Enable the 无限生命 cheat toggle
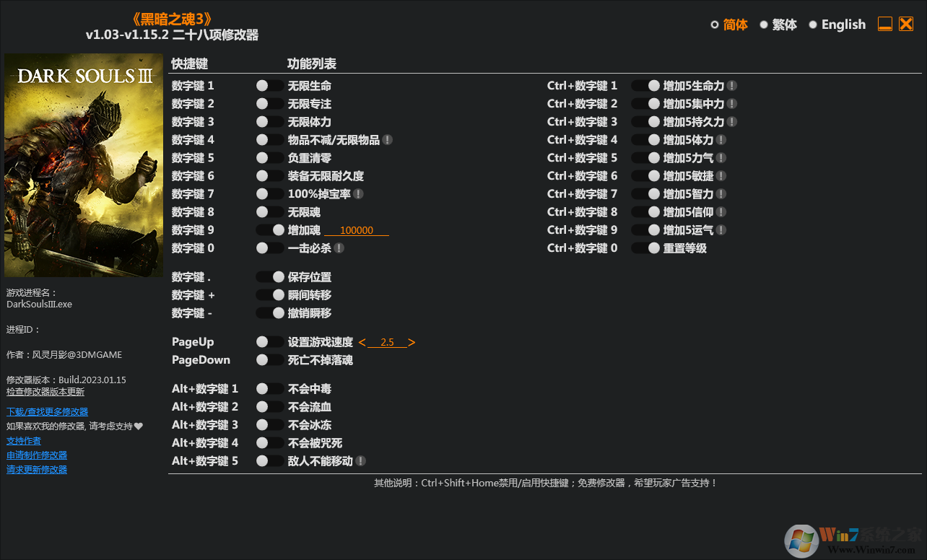The image size is (927, 560). 269,85
